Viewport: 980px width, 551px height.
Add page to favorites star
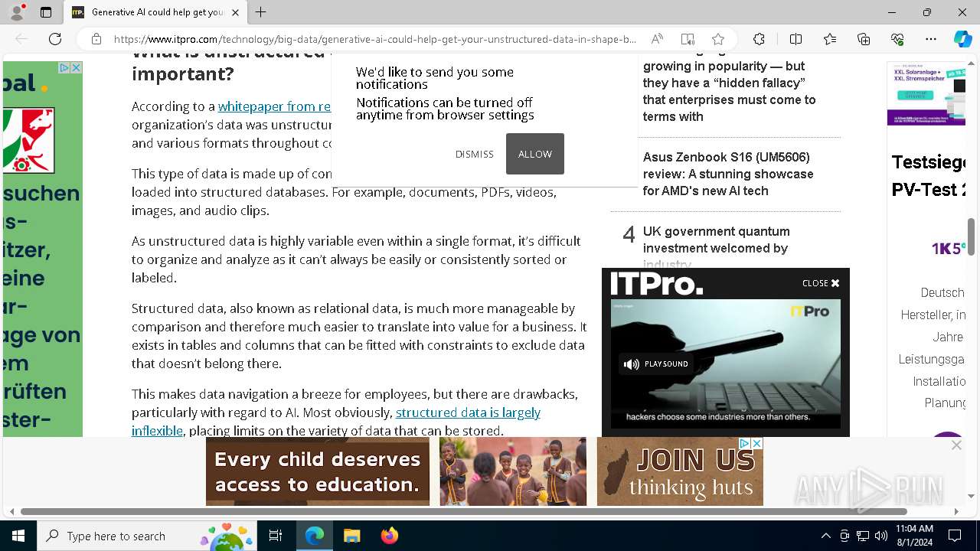point(717,39)
